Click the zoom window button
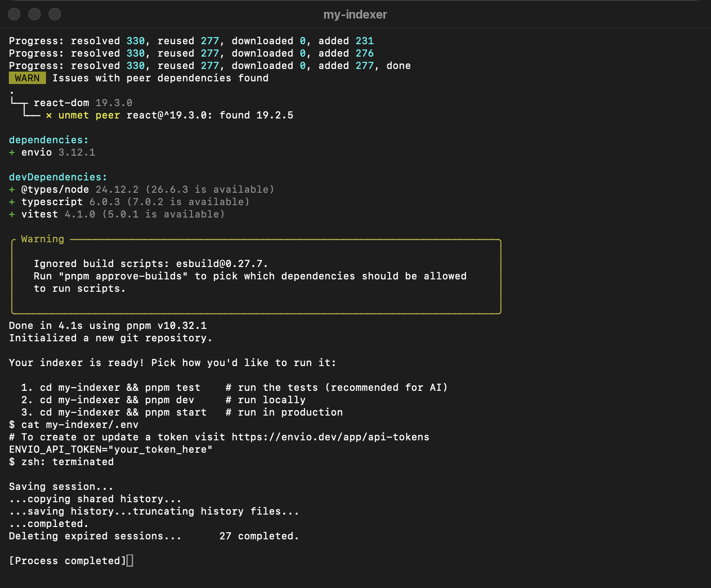The width and height of the screenshot is (711, 588). [x=55, y=14]
